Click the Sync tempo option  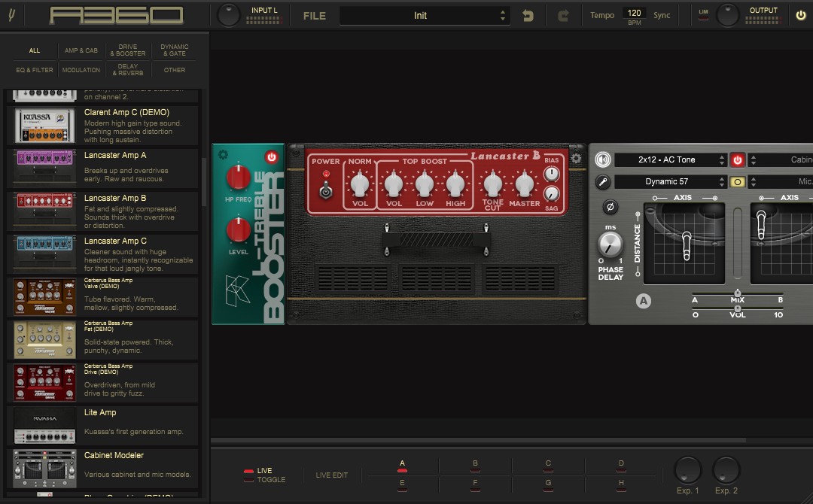(662, 15)
